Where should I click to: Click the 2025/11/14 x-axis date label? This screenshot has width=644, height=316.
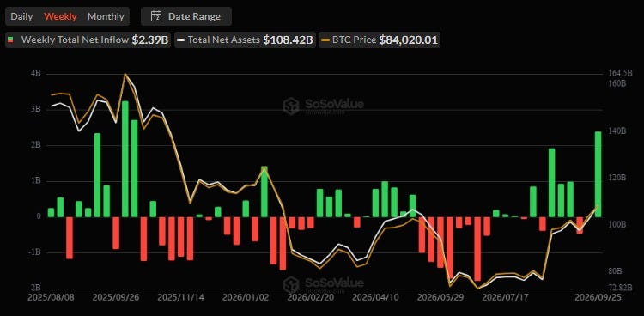click(180, 297)
